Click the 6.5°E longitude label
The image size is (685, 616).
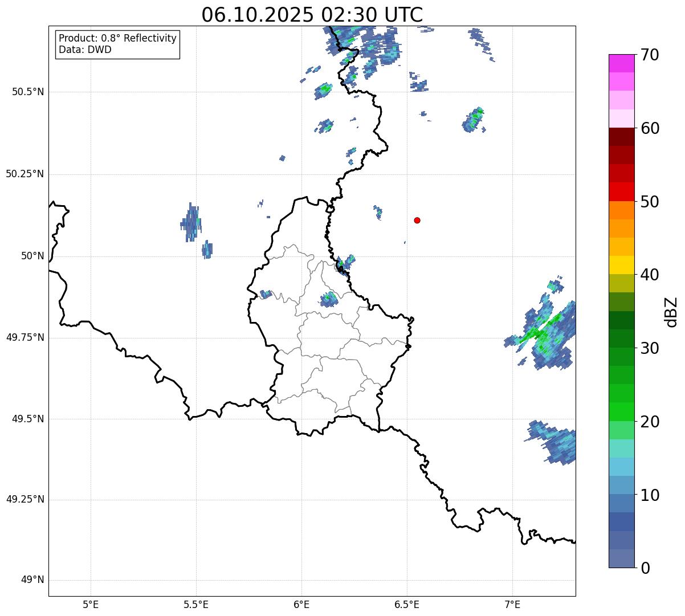(x=407, y=604)
